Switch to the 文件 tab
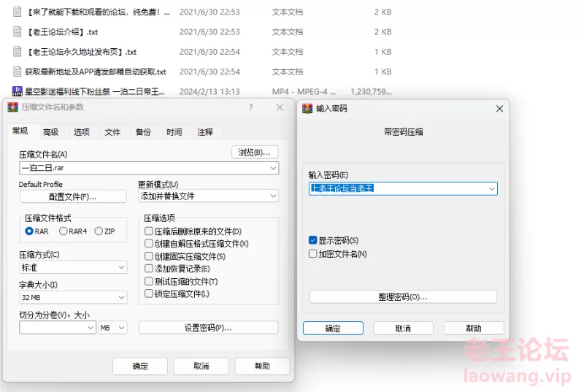Image resolution: width=584 pixels, height=392 pixels. (x=112, y=132)
